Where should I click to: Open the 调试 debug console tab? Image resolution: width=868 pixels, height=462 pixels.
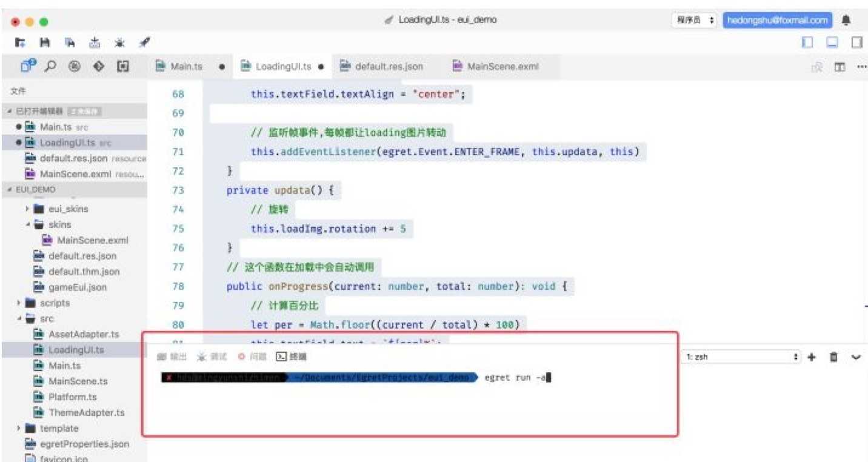tap(212, 357)
